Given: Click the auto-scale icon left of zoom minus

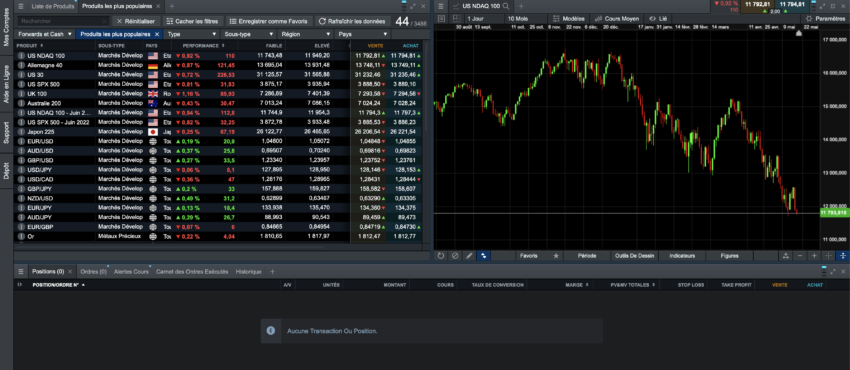Looking at the screenshot, I should pos(785,256).
